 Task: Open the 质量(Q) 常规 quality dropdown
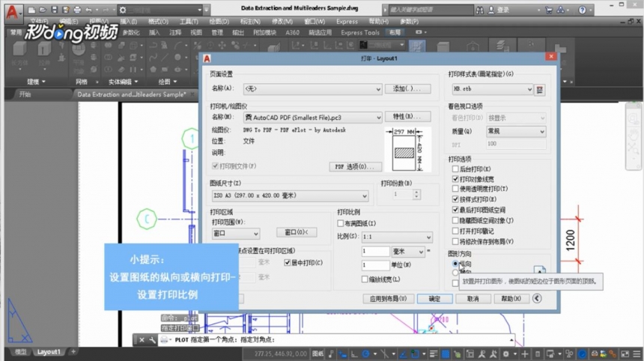click(x=516, y=131)
